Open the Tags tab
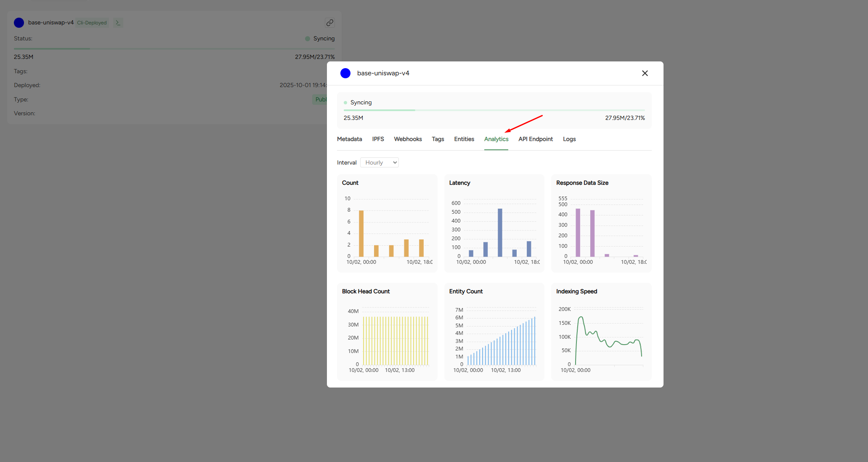Viewport: 868px width, 462px height. pos(438,139)
